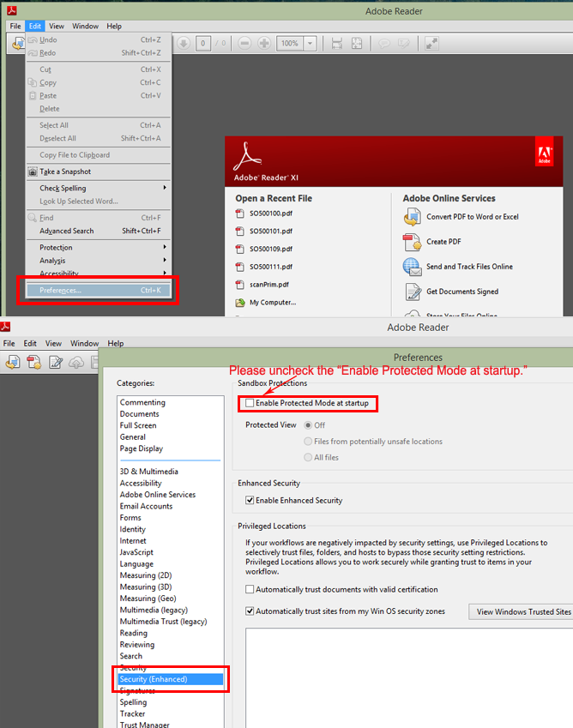Click the read mode expand arrows icon
This screenshot has width=573, height=728.
pos(431,44)
